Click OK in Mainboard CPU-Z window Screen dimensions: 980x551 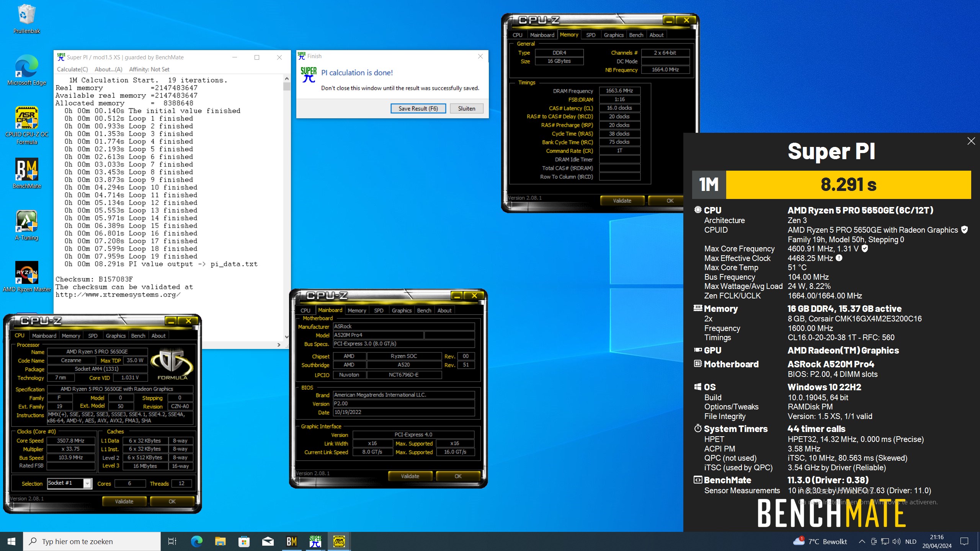click(x=458, y=476)
